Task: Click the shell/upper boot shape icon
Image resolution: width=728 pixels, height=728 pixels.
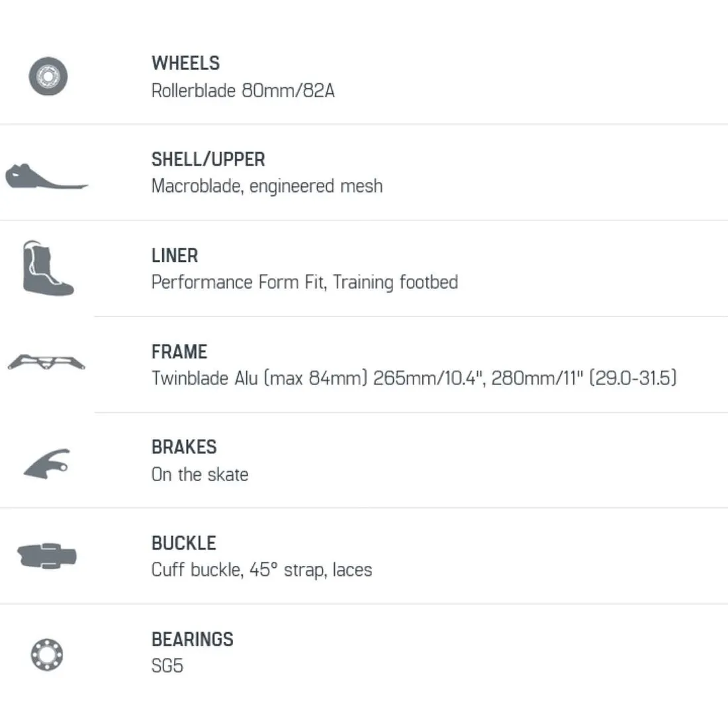Action: click(46, 177)
